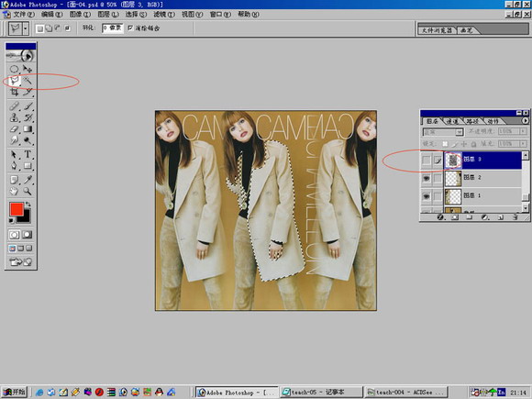Switch to the 通道 (Channels) tab
The image size is (532, 399).
452,121
